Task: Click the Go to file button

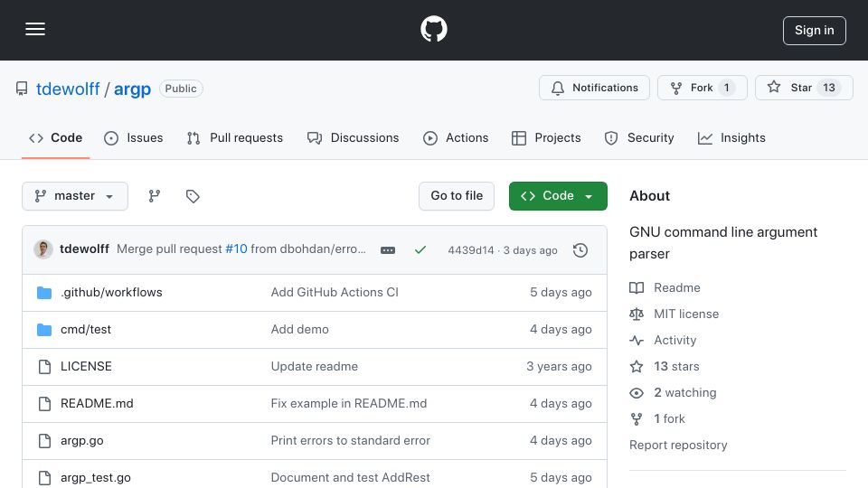Action: [457, 196]
